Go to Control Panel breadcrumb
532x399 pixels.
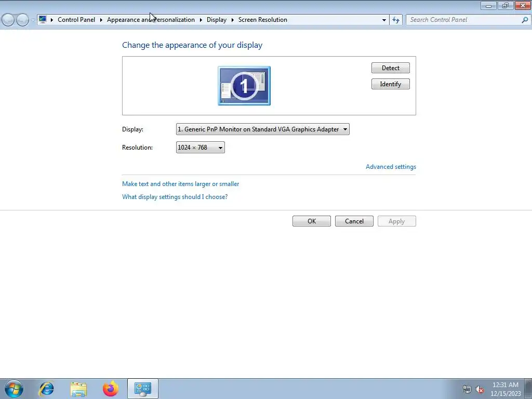coord(76,20)
